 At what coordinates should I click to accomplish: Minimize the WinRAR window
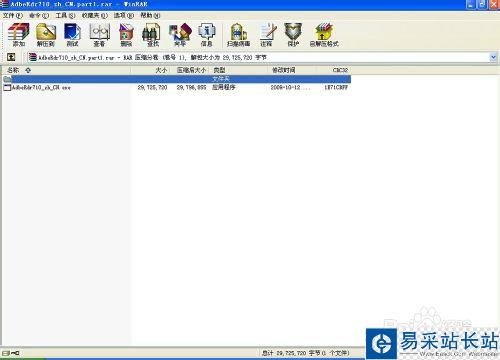[471, 4]
